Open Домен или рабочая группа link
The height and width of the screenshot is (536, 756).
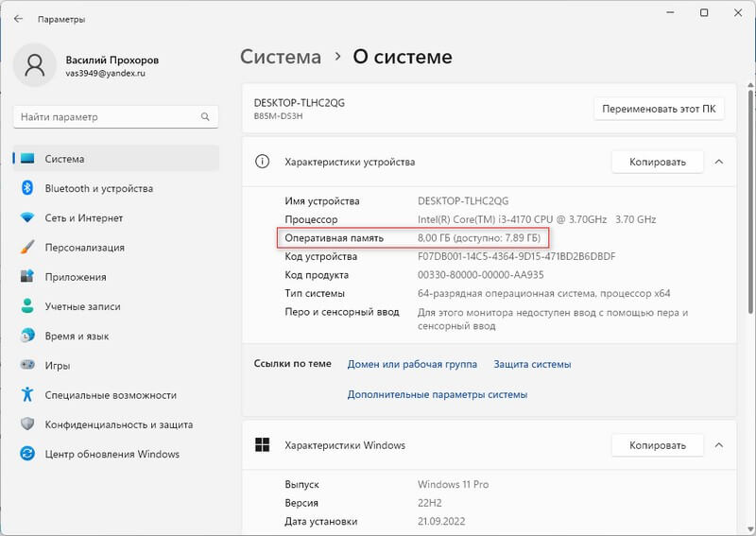(x=412, y=364)
